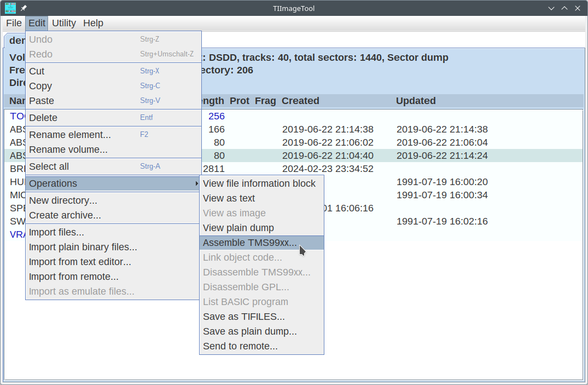
Task: Choose Assemble TMS99xx from submenu
Action: pos(249,243)
